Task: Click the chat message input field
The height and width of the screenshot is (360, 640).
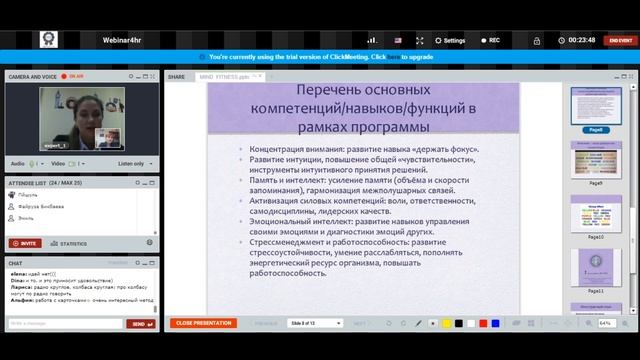Action: coord(65,324)
